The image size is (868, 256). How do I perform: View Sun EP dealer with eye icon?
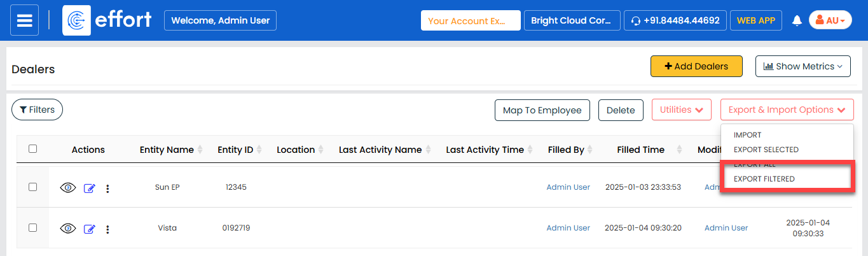click(x=68, y=188)
